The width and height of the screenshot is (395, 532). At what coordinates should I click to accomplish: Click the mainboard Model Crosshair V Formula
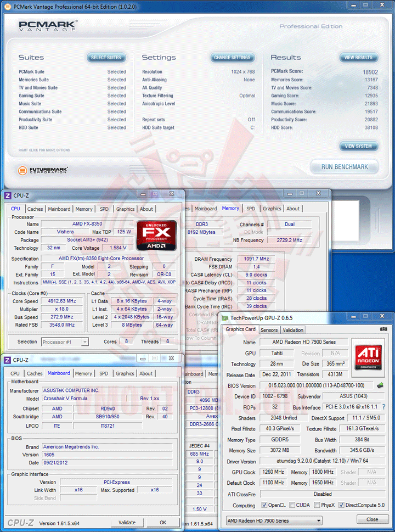[x=83, y=399]
